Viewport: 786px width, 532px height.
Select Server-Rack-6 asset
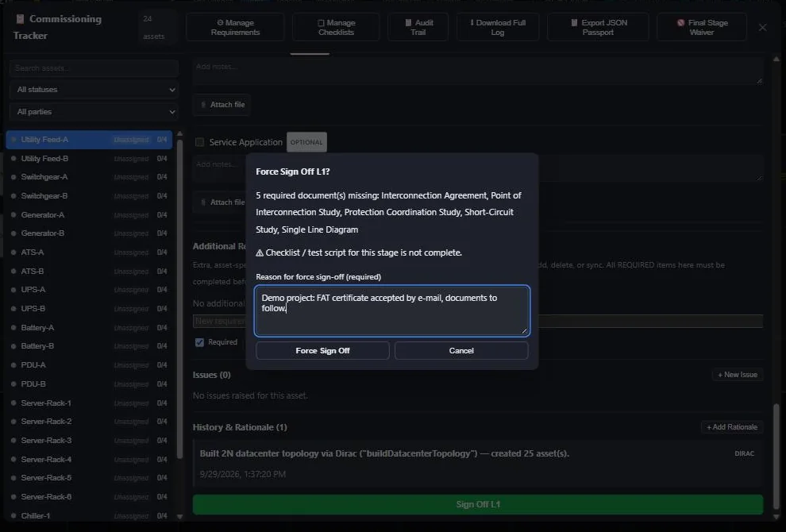(89, 497)
